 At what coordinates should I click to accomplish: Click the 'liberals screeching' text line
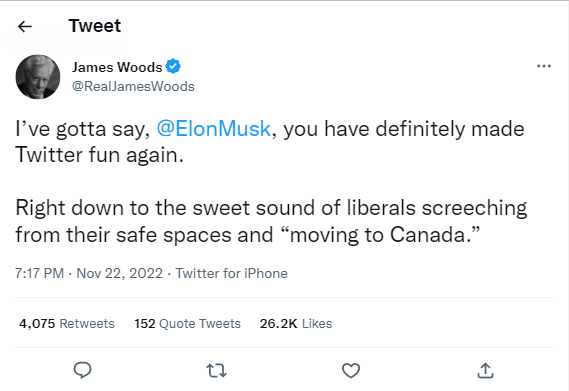[271, 208]
